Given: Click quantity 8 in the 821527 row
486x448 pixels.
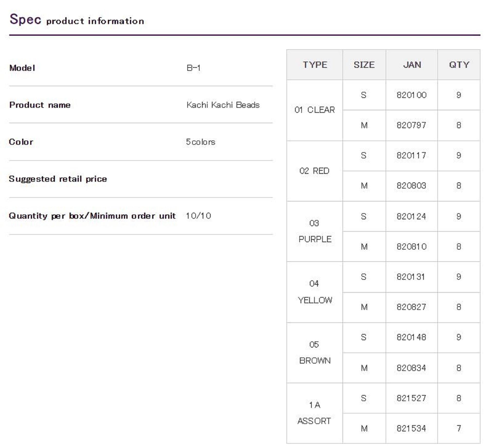Looking at the screenshot, I should tap(459, 398).
